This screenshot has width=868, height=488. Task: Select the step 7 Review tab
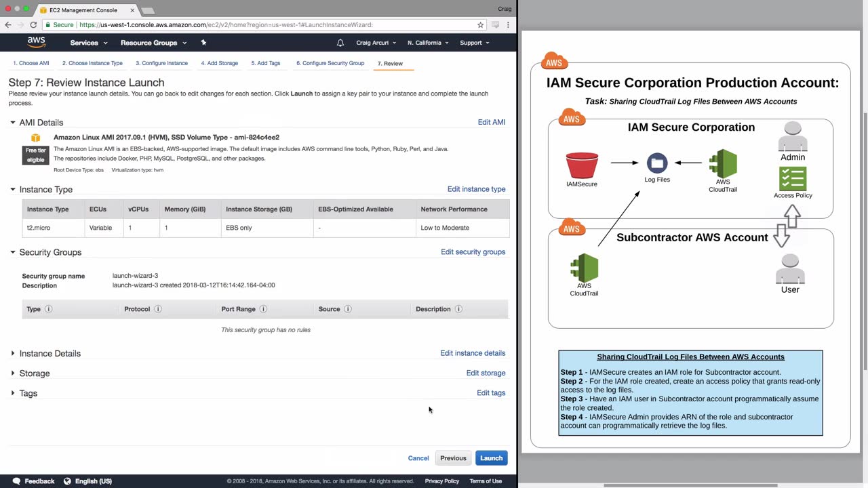coord(390,64)
